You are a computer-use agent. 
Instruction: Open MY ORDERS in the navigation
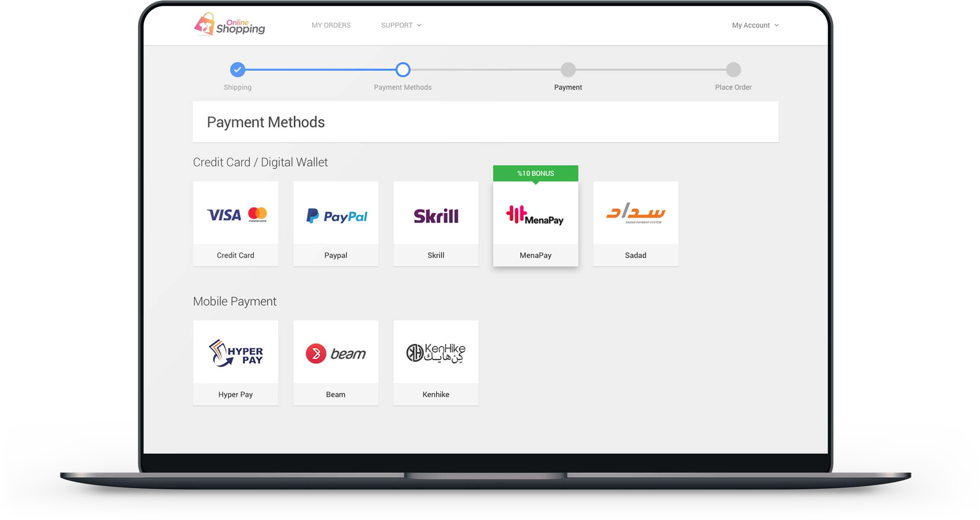[x=331, y=25]
